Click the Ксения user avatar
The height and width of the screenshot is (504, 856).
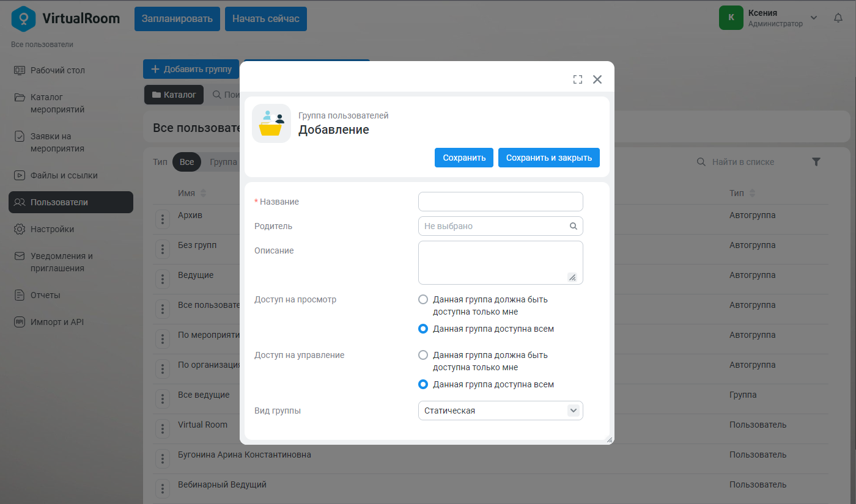click(731, 18)
